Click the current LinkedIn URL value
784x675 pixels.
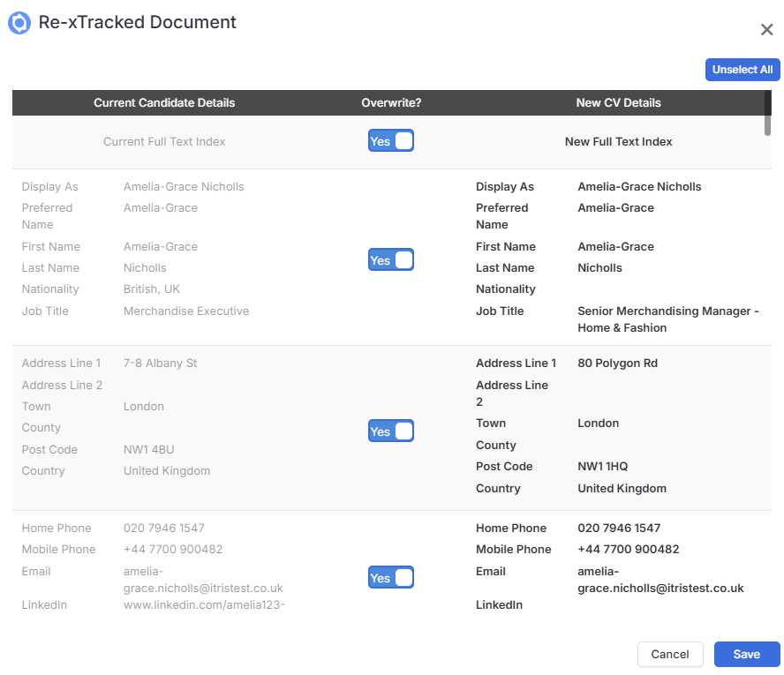point(204,605)
